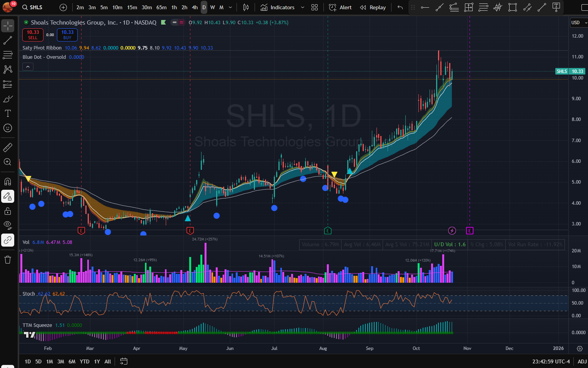Open the chart patterns tool group
588x368 pixels.
coord(8,70)
